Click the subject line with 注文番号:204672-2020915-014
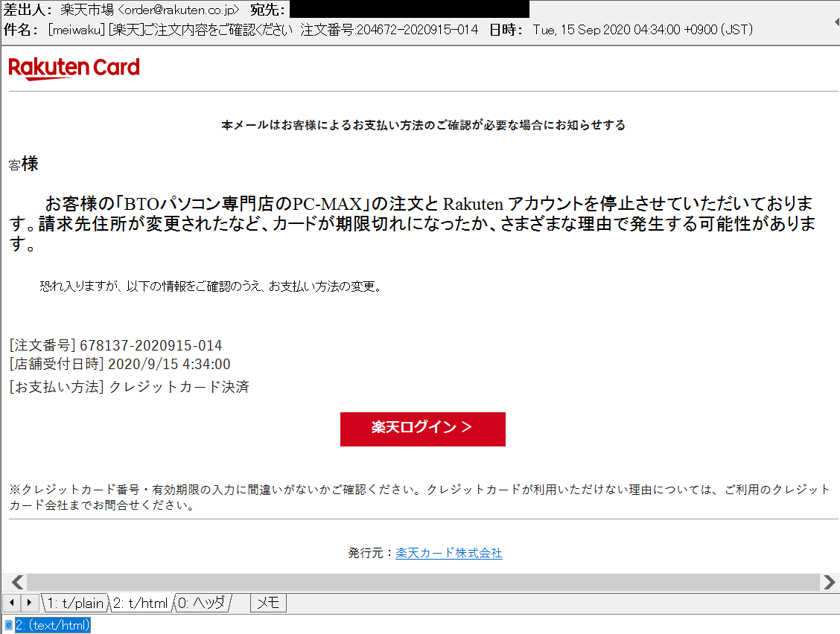Image resolution: width=840 pixels, height=634 pixels. 262,30
